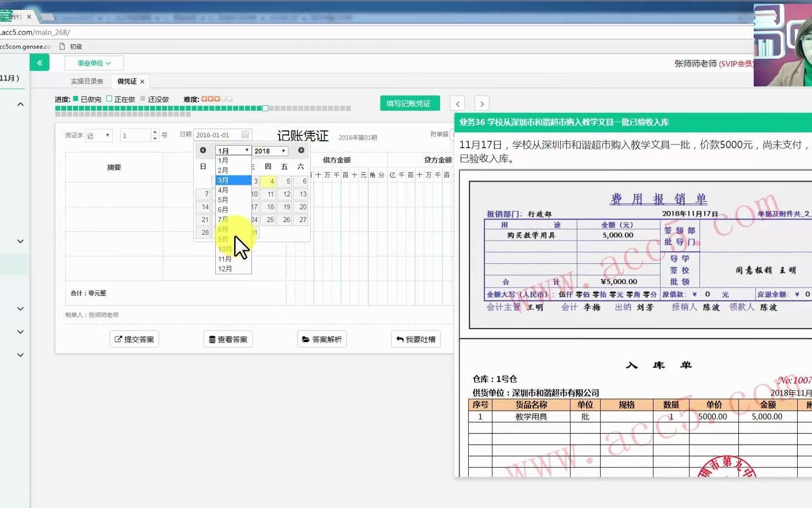Click the 我要吐槽 feedback arrow icon

400,339
